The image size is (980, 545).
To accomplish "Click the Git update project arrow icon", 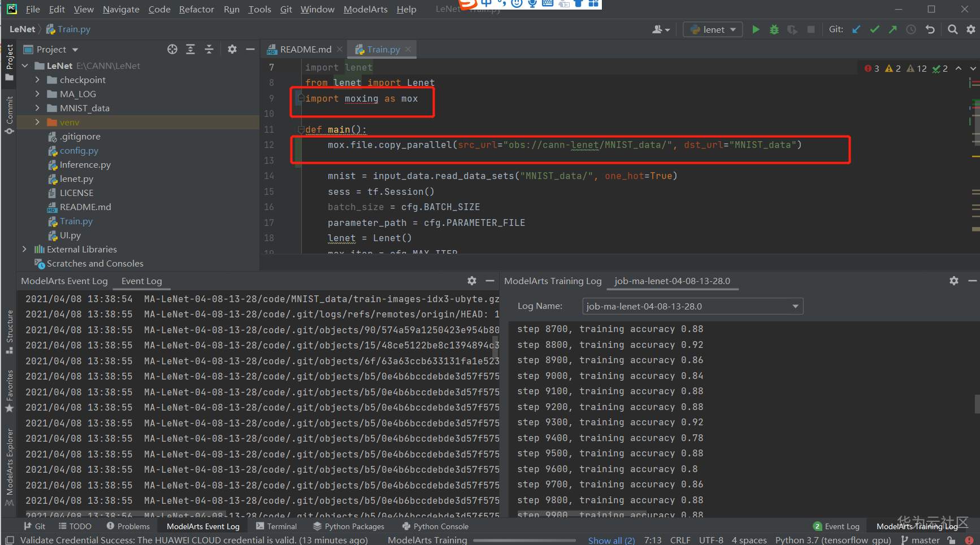I will click(x=856, y=29).
